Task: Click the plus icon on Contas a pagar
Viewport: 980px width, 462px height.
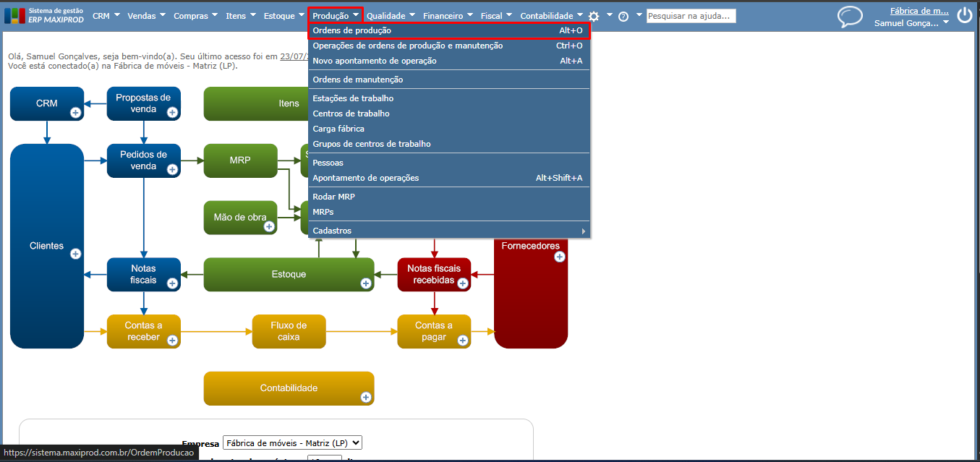Action: tap(462, 340)
